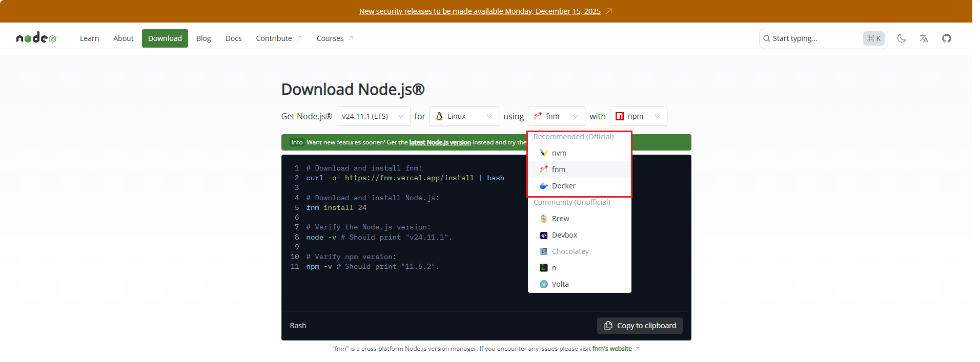Open the Linux platform dropdown

464,116
